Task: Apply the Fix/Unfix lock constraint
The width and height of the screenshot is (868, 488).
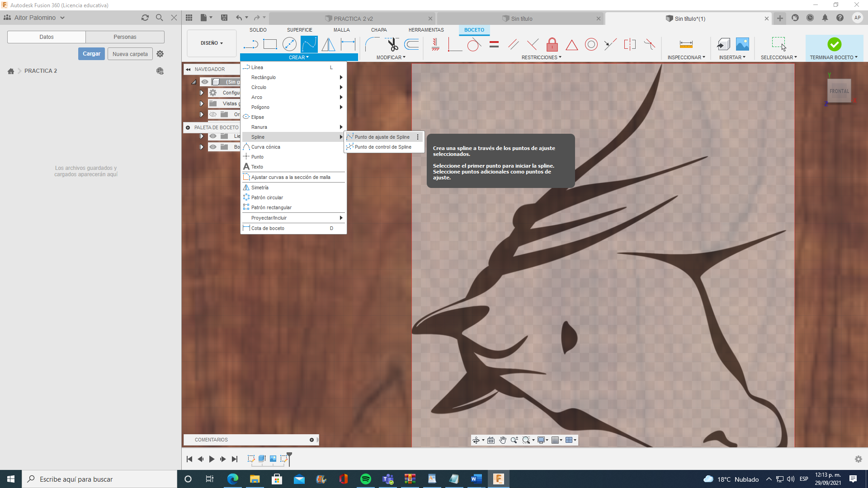Action: coord(552,44)
